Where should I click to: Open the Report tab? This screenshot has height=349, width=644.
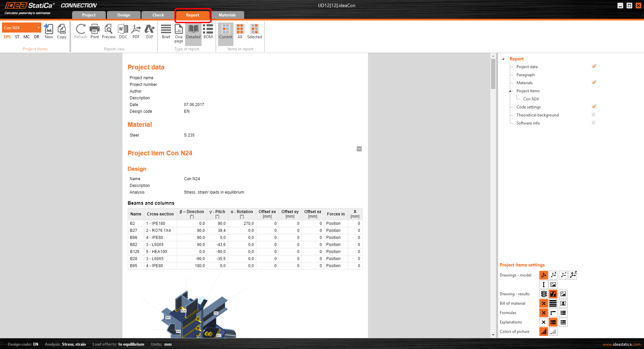(x=193, y=15)
